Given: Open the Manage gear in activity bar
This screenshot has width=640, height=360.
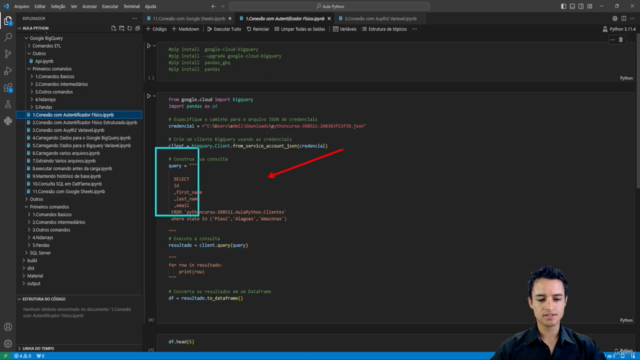Looking at the screenshot, I should pos(8,344).
